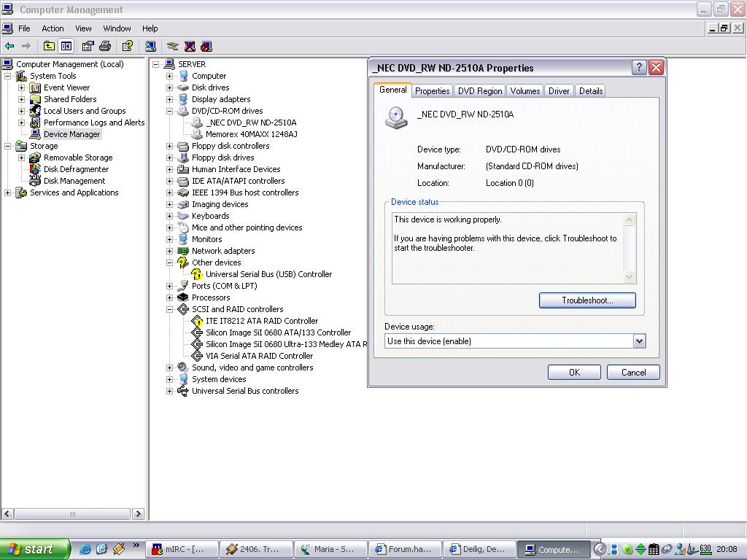Open the Device usage dropdown
This screenshot has height=560, width=747.
(639, 341)
